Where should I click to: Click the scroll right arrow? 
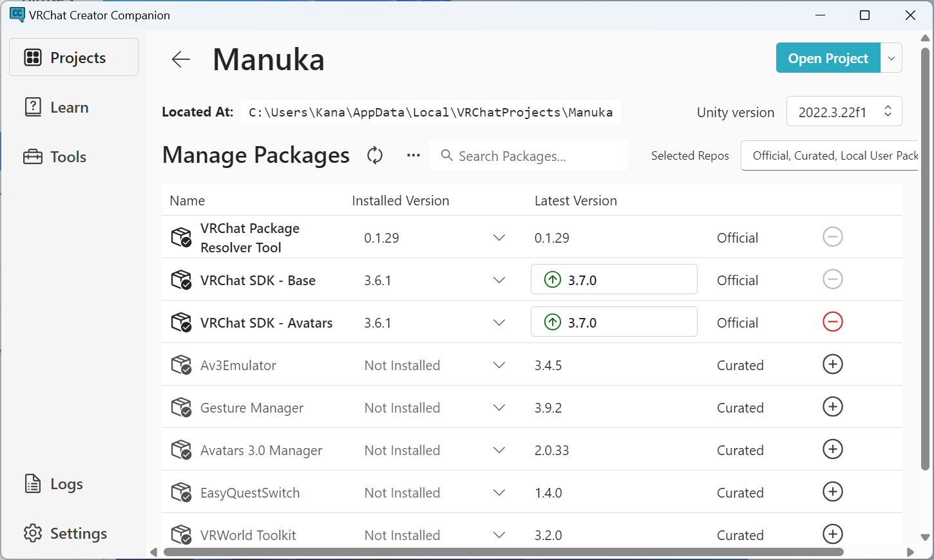tap(910, 552)
